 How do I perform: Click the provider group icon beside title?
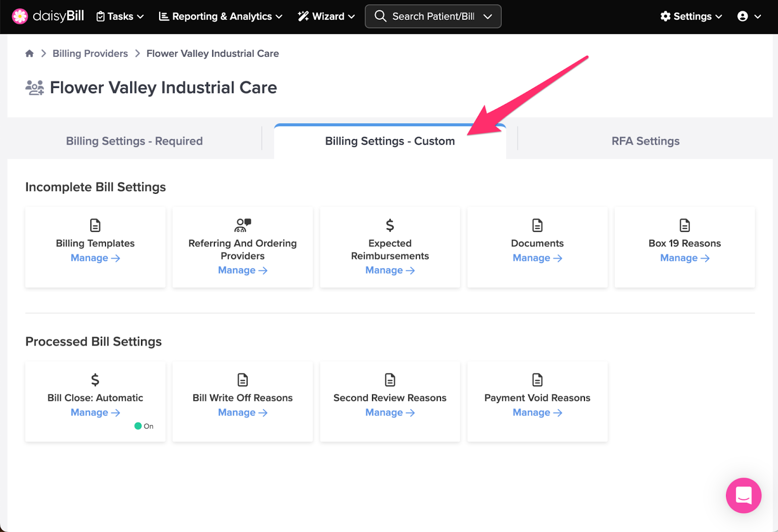35,87
